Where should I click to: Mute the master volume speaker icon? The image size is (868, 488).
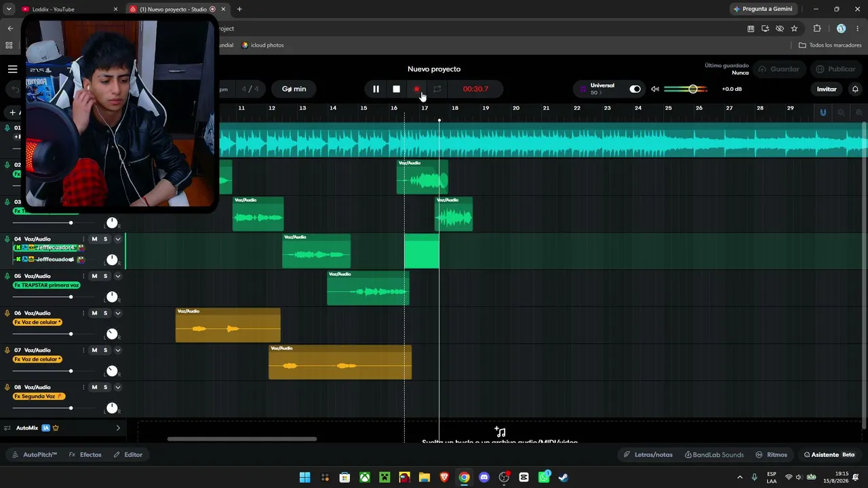(655, 89)
